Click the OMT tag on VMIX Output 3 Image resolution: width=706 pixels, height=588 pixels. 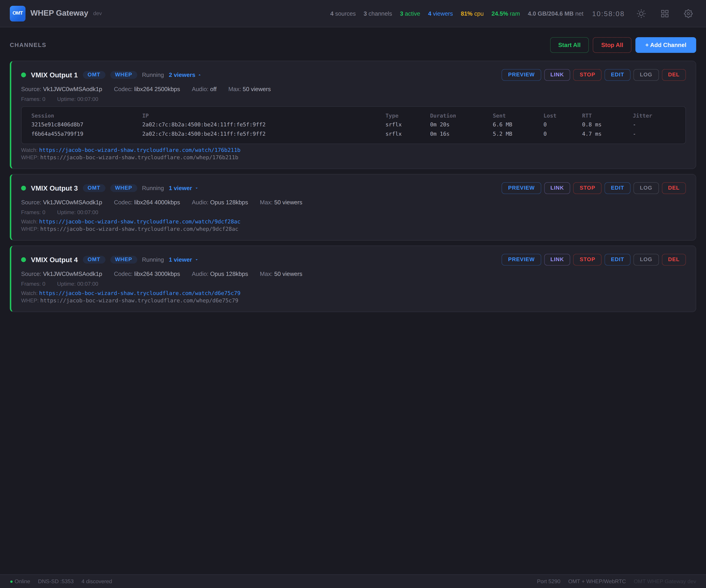pos(94,188)
